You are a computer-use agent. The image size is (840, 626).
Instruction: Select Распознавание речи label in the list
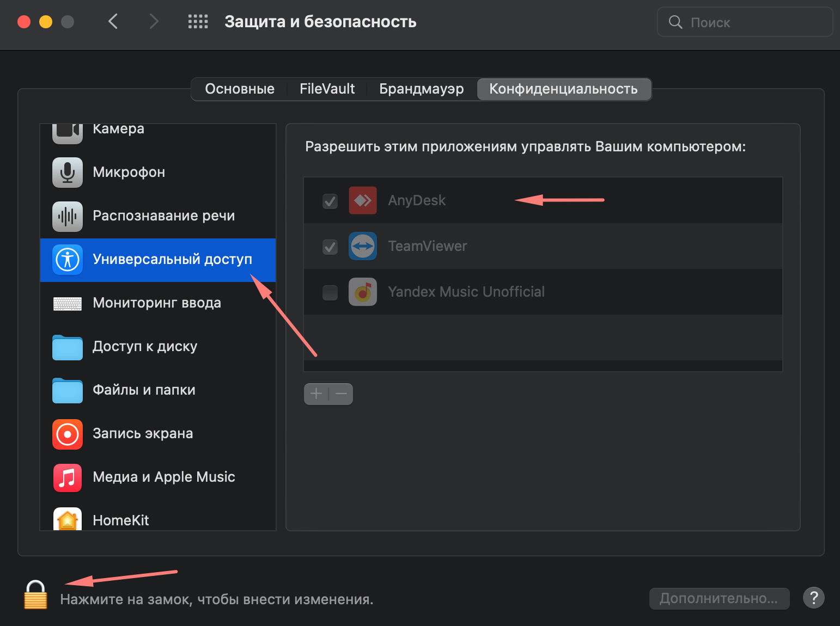coord(164,216)
